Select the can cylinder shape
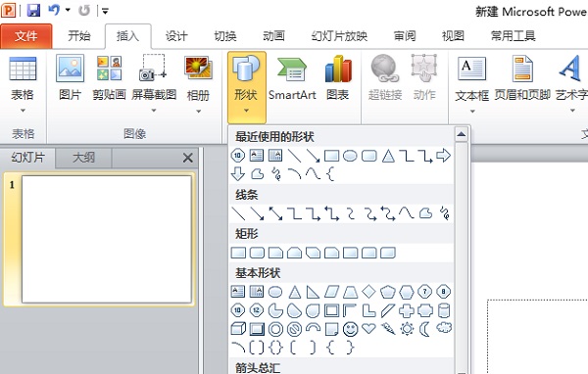Image resolution: width=588 pixels, height=374 pixels. pyautogui.click(x=444, y=310)
